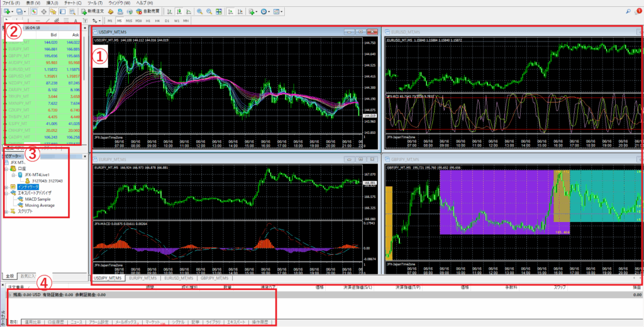The height and width of the screenshot is (327, 644).
Task: Click the zoom out magnifier icon
Action: coord(208,11)
